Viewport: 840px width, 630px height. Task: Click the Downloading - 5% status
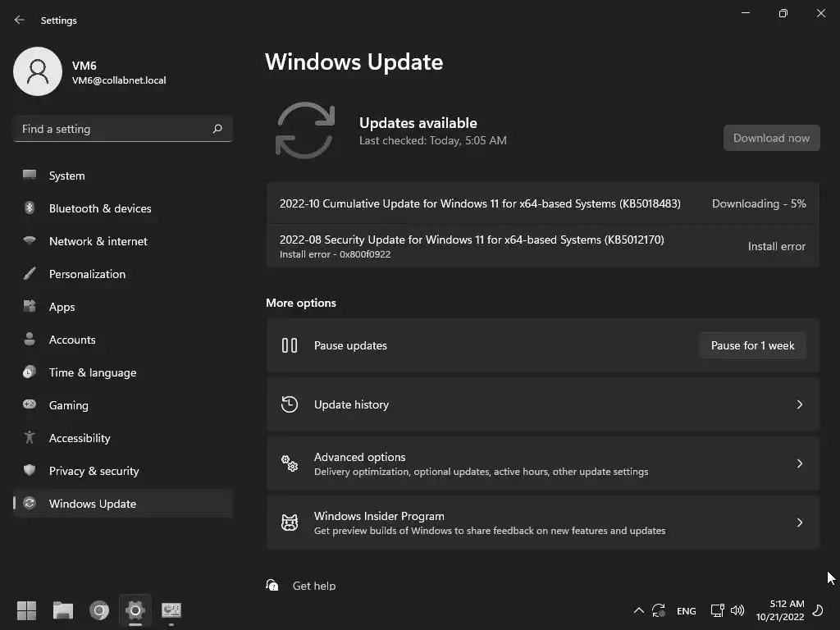point(759,203)
